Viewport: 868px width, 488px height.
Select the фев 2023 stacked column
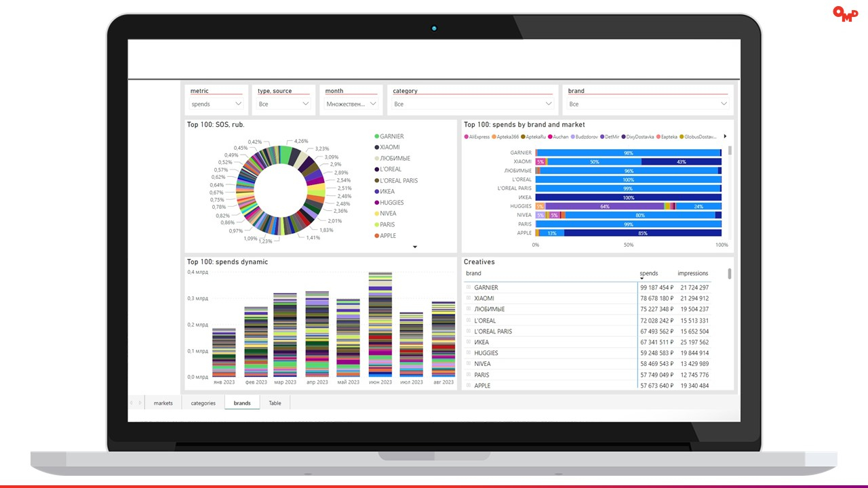coord(256,342)
